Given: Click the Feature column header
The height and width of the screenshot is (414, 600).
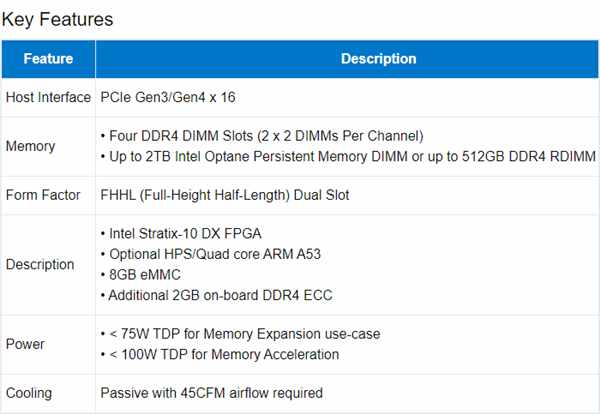Looking at the screenshot, I should click(48, 59).
